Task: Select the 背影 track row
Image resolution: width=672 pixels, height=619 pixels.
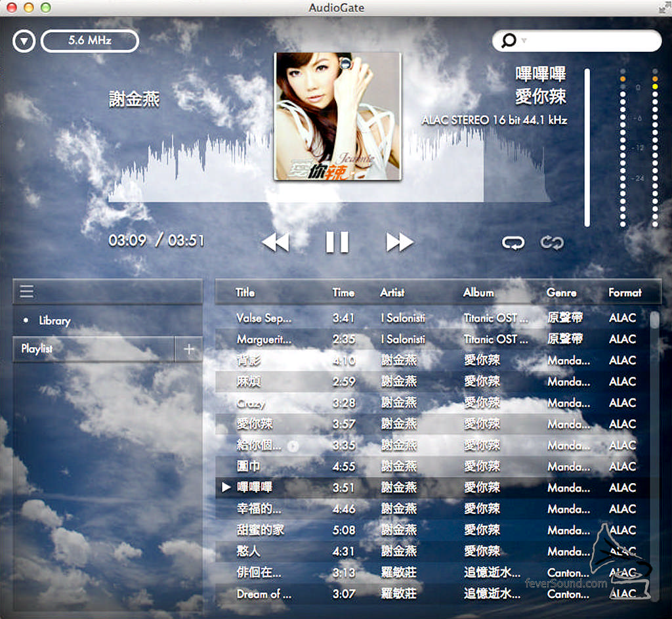Action: 432,360
